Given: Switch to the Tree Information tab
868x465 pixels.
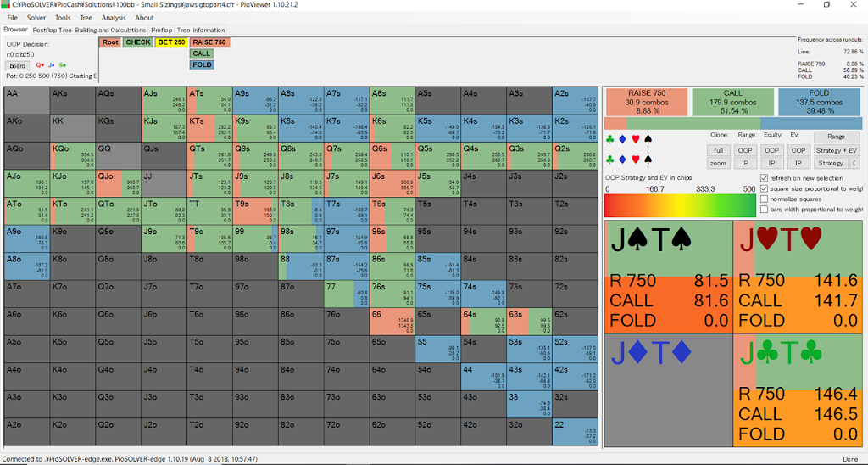Looking at the screenshot, I should (201, 30).
